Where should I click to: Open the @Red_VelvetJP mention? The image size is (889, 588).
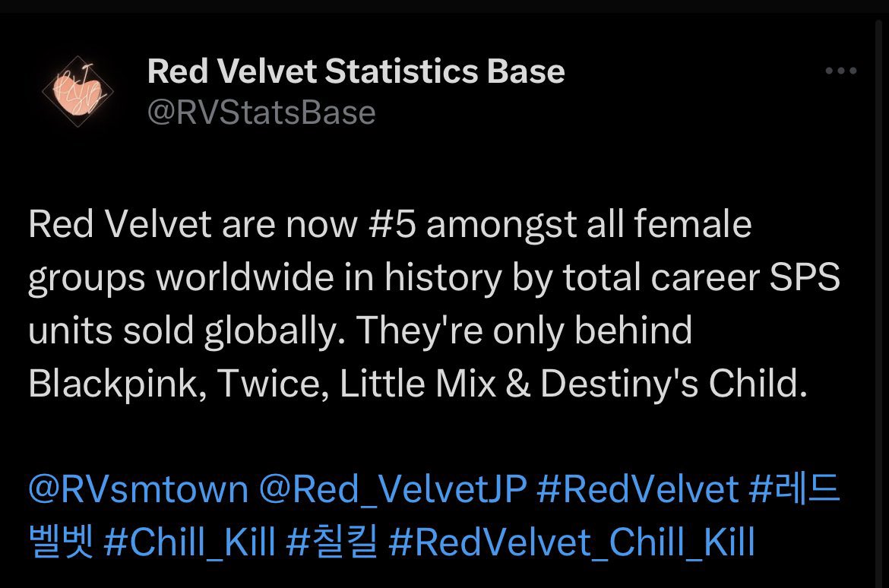(x=393, y=488)
